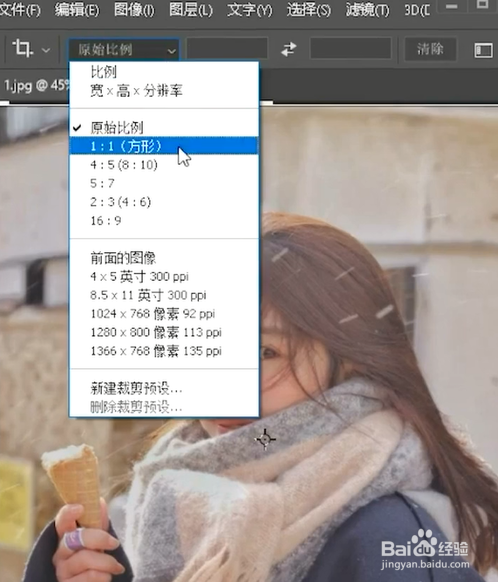The width and height of the screenshot is (498, 582).
Task: Open the crop tool preset chevron
Action: 46,50
